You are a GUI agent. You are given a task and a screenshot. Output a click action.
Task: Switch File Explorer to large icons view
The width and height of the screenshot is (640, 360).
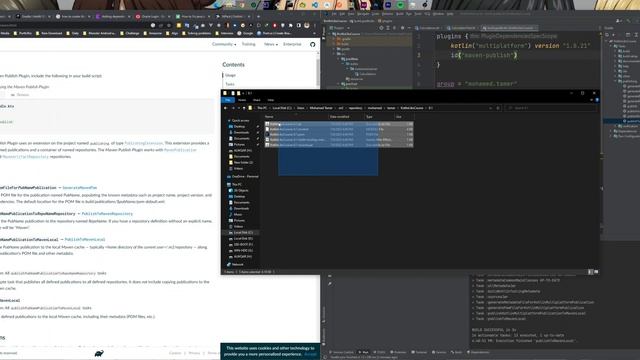tap(596, 272)
